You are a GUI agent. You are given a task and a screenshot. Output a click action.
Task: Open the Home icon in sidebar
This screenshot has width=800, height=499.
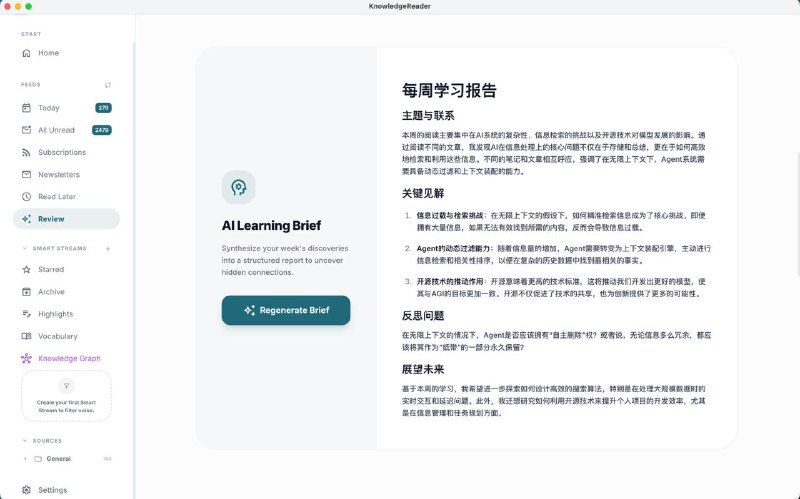click(x=27, y=53)
